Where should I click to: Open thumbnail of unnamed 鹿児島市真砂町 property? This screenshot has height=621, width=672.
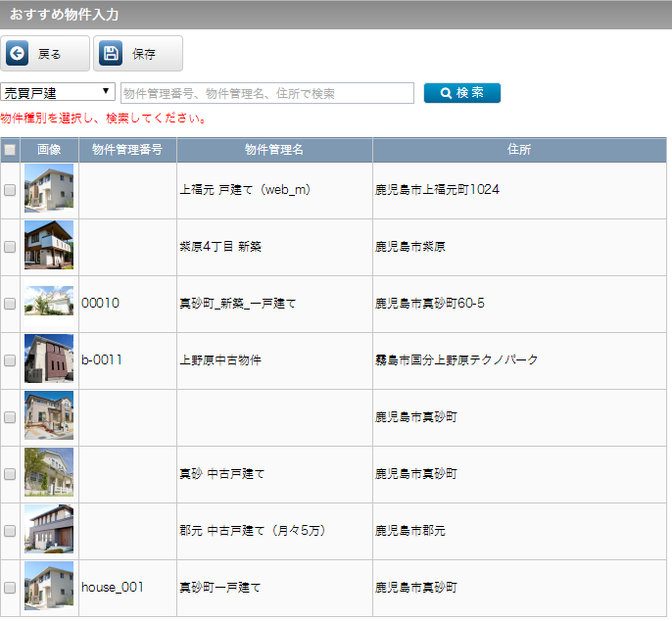(x=49, y=415)
